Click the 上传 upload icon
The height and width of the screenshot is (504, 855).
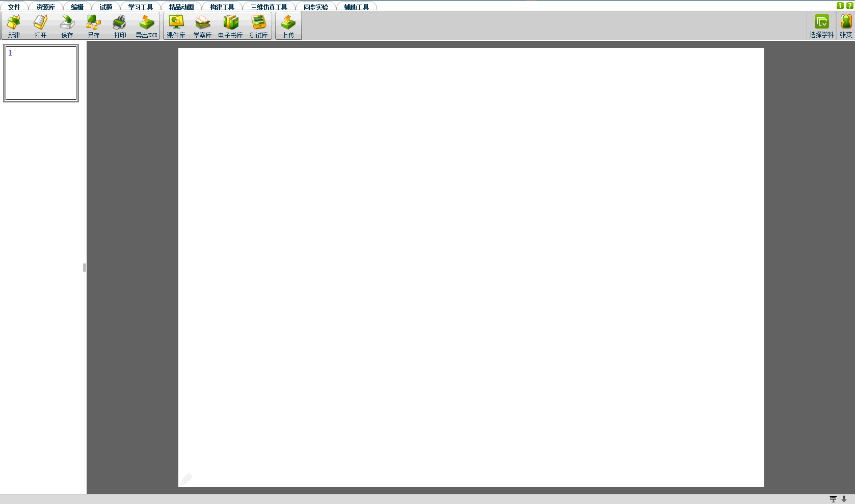[288, 26]
